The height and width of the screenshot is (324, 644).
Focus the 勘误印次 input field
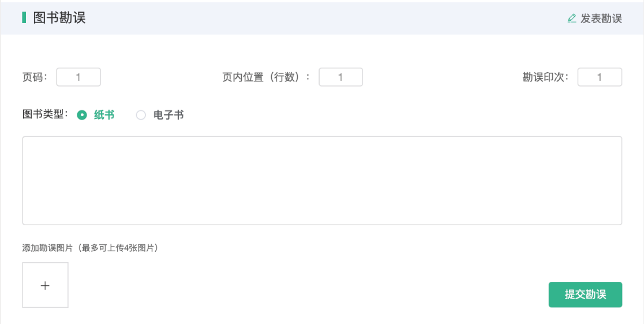600,77
